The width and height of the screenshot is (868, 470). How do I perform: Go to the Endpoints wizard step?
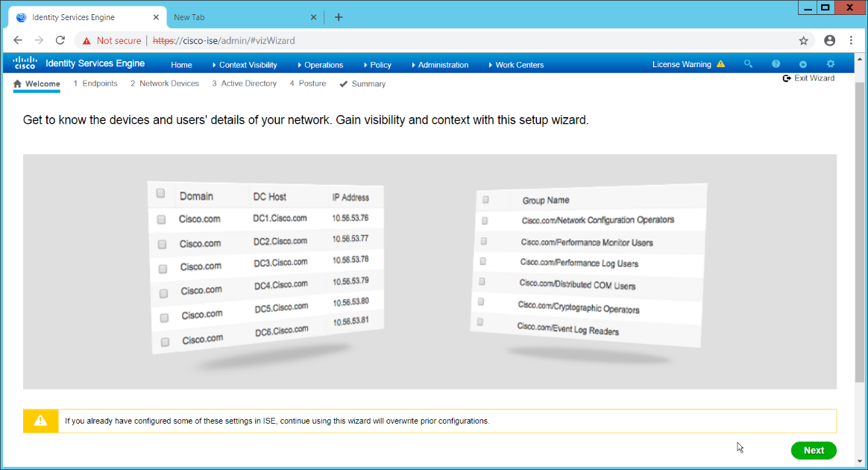click(x=95, y=84)
